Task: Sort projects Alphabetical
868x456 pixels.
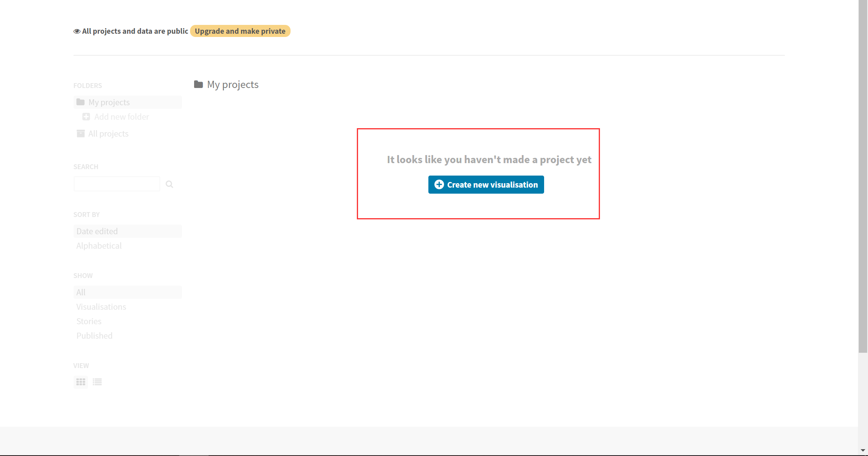Action: tap(99, 246)
